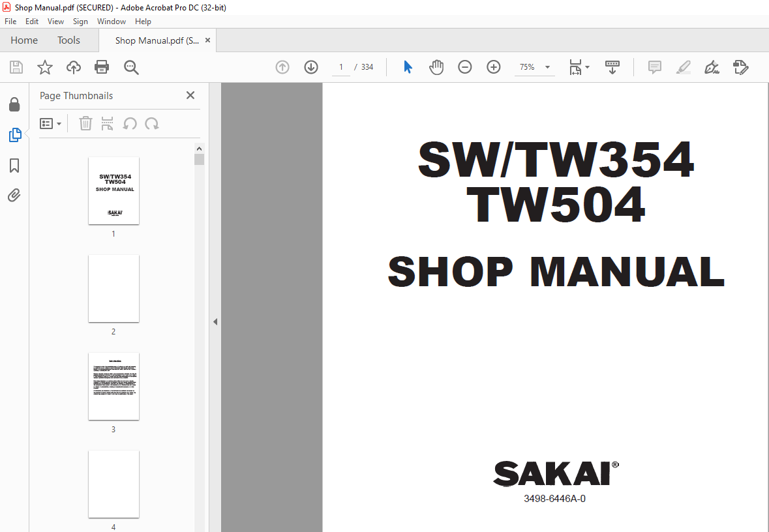Click the insert pages icon in thumbnails panel
Screen dimensions: 769x532
[107, 124]
